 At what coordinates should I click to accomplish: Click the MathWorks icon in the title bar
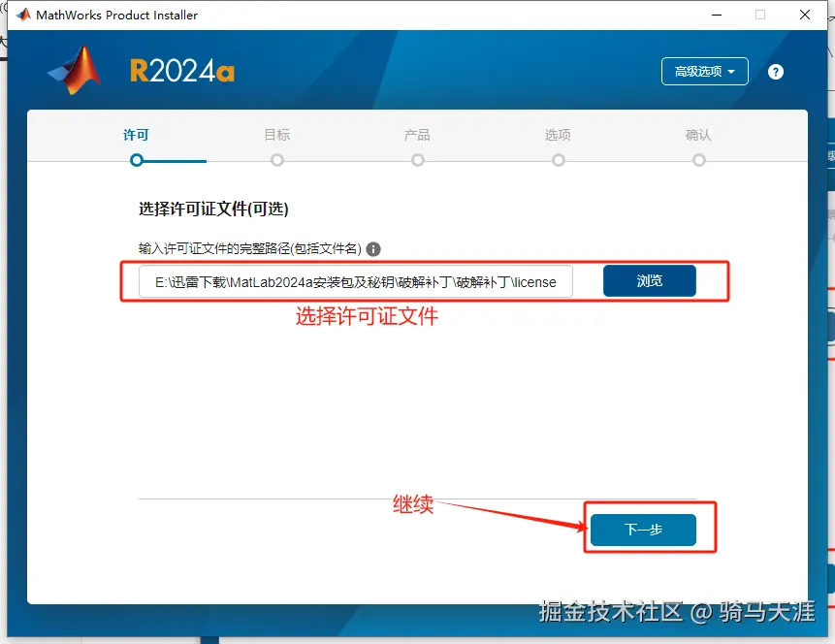[23, 15]
